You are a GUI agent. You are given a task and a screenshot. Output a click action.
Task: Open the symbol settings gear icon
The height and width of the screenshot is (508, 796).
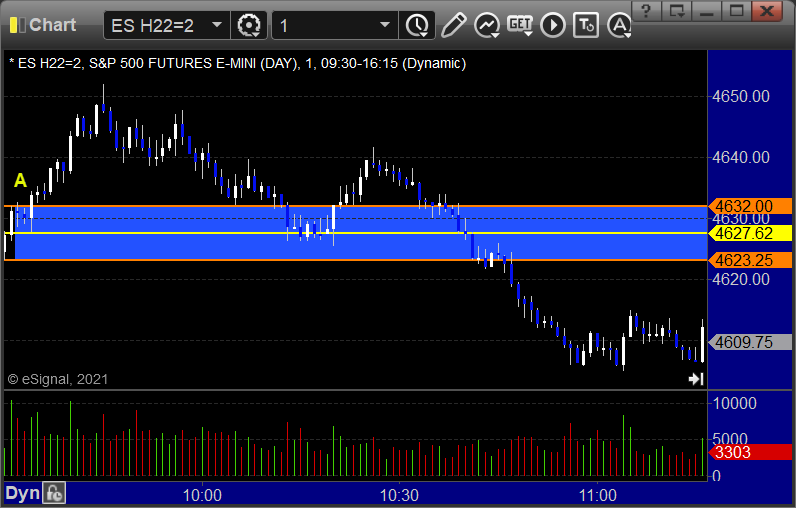pyautogui.click(x=249, y=25)
